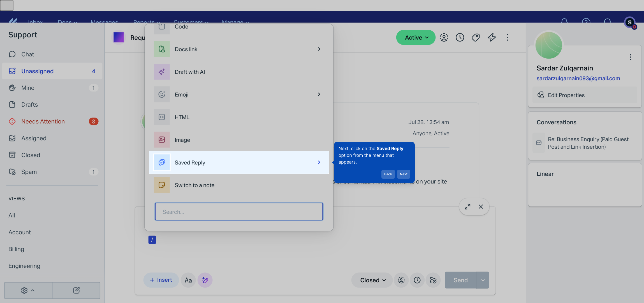The width and height of the screenshot is (644, 303).
Task: Focus the insert menu Search field
Action: (239, 212)
